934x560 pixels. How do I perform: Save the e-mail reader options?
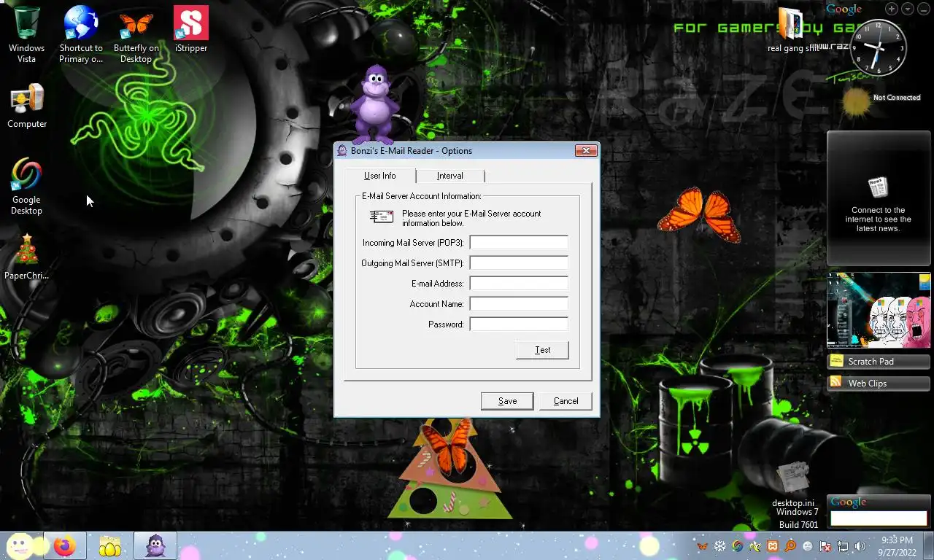point(507,401)
